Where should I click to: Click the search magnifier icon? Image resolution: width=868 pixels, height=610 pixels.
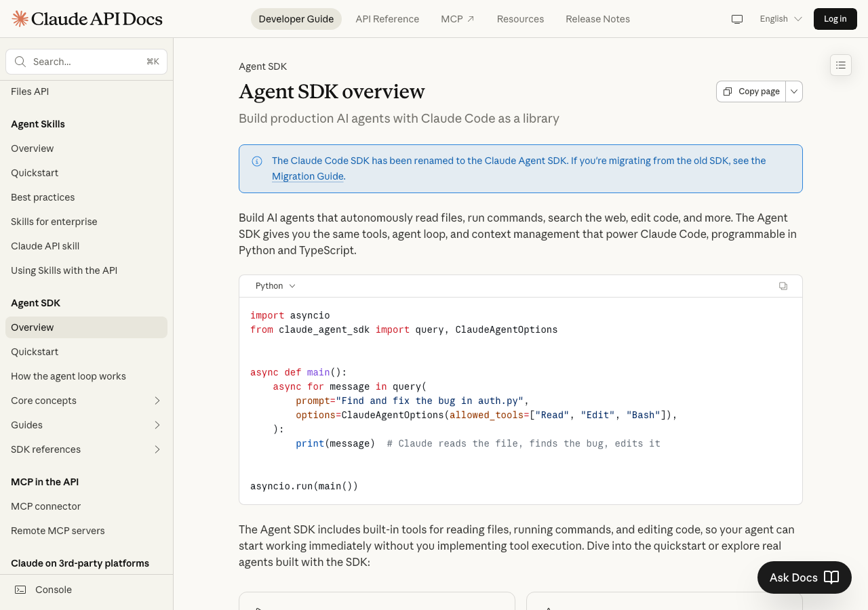[20, 62]
